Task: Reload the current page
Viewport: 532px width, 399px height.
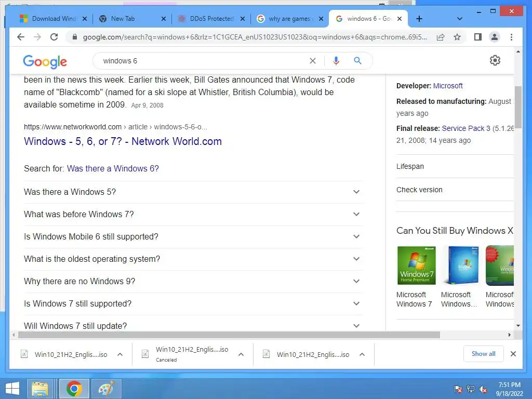Action: coord(54,37)
